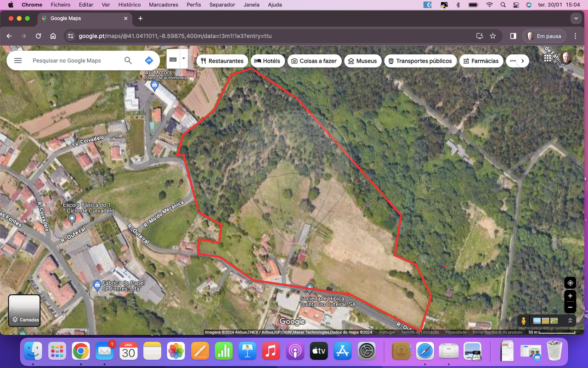
Task: Expand the imagery strip chevron
Action: [x=570, y=321]
